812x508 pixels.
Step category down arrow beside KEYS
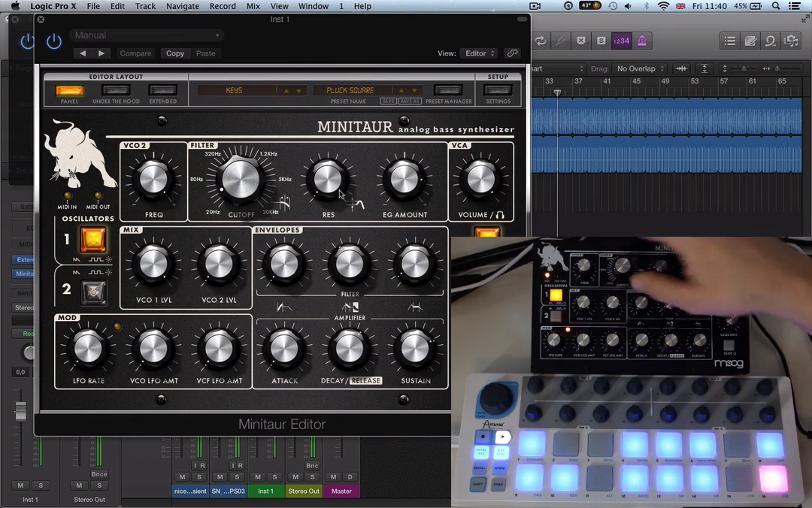[298, 91]
